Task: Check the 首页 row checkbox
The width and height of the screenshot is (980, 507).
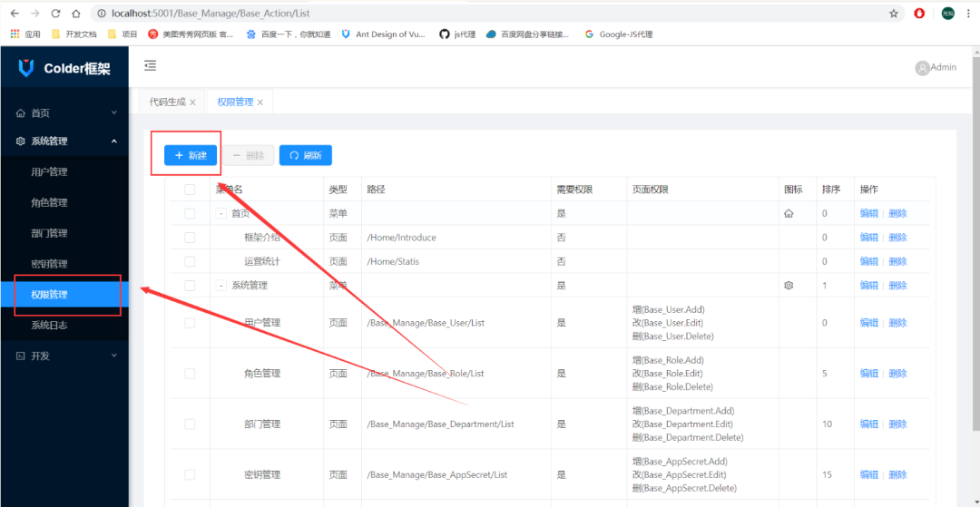Action: [x=190, y=213]
